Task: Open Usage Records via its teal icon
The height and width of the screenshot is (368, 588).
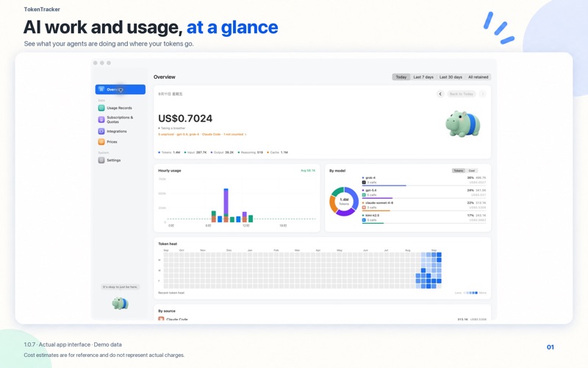Action: (101, 108)
